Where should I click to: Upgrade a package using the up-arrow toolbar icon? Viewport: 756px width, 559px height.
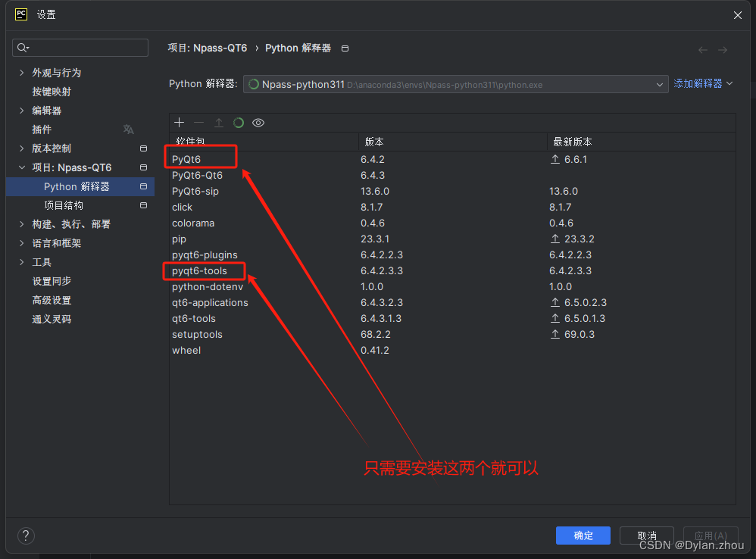tap(218, 122)
